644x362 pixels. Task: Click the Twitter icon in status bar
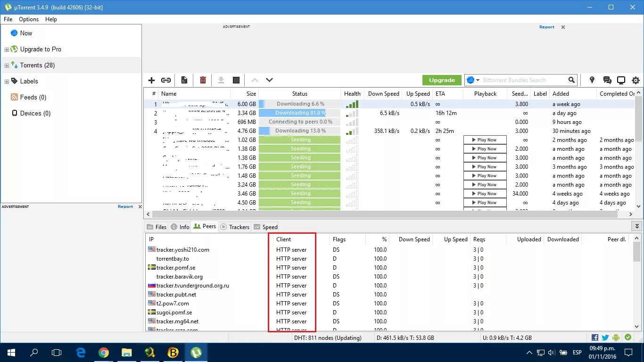point(605,337)
